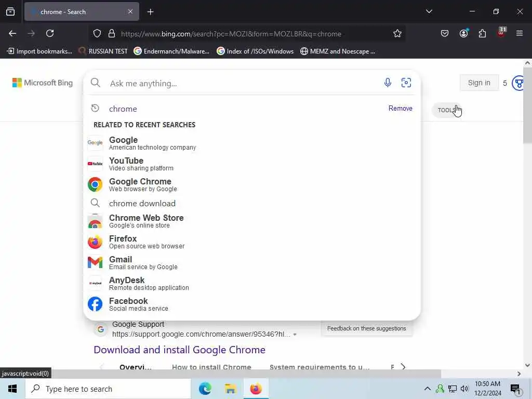Start voice search with microphone icon
The image size is (532, 399).
click(x=388, y=83)
